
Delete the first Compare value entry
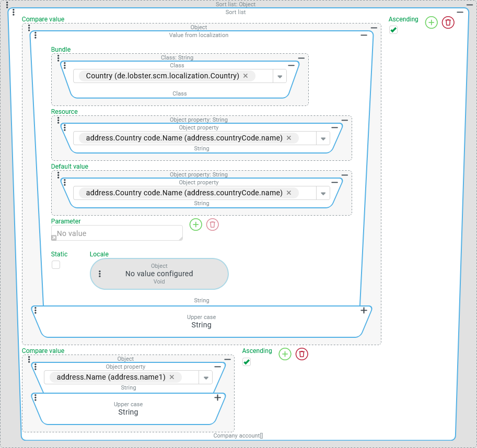click(x=448, y=22)
